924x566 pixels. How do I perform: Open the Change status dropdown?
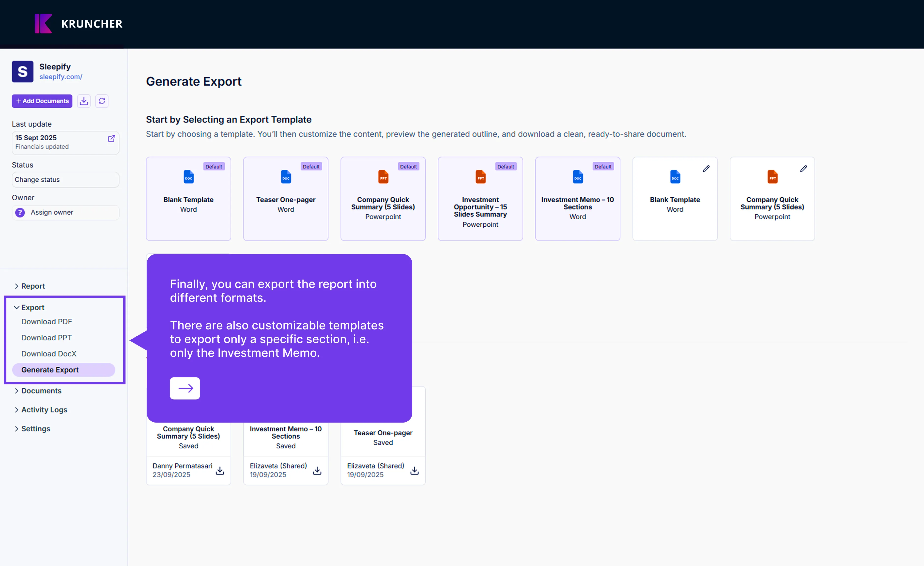pyautogui.click(x=65, y=180)
